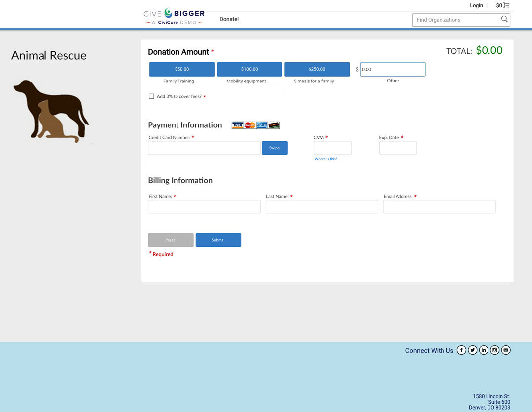Open the Donate! menu item
Screen dimensions: 532x412
coord(229,19)
